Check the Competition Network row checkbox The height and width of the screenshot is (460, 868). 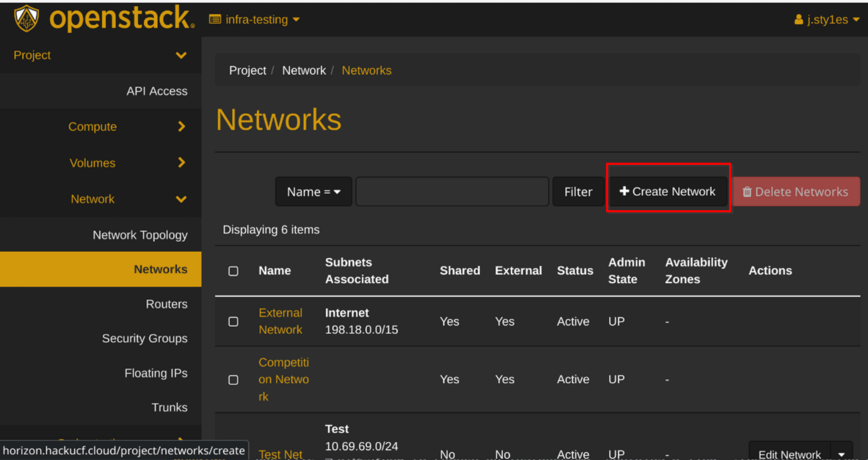[233, 380]
